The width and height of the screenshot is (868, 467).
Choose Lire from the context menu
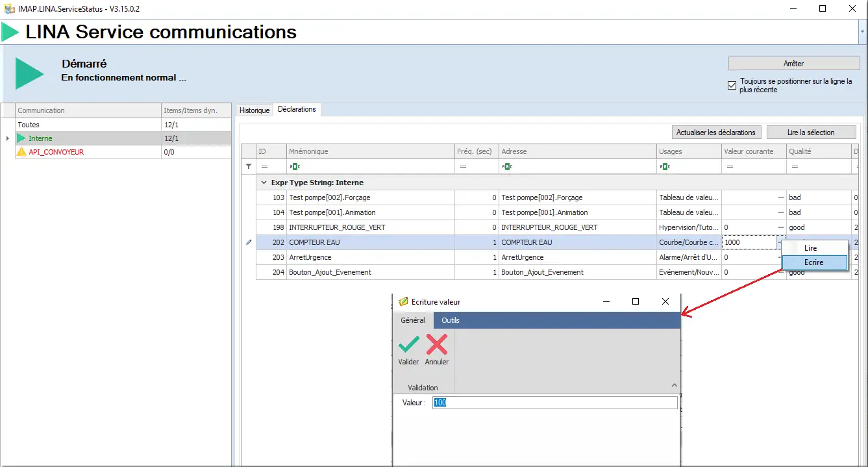[815, 248]
